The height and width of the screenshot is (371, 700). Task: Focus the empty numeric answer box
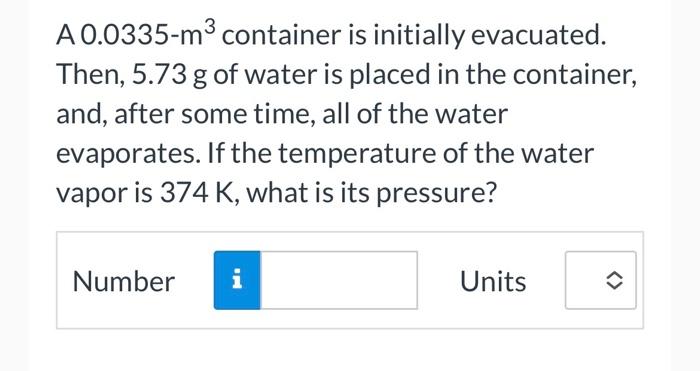pos(339,280)
